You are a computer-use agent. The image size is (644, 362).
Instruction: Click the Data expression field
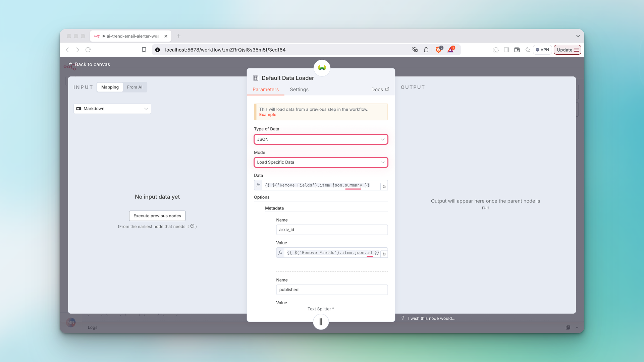click(321, 185)
